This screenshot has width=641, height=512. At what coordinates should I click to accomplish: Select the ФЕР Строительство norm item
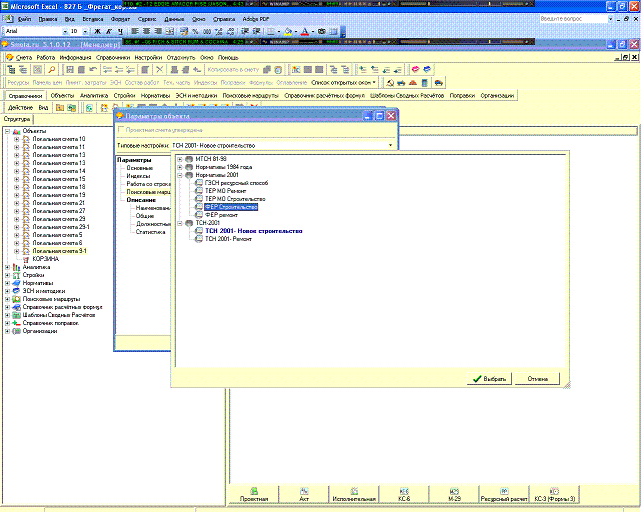point(231,207)
